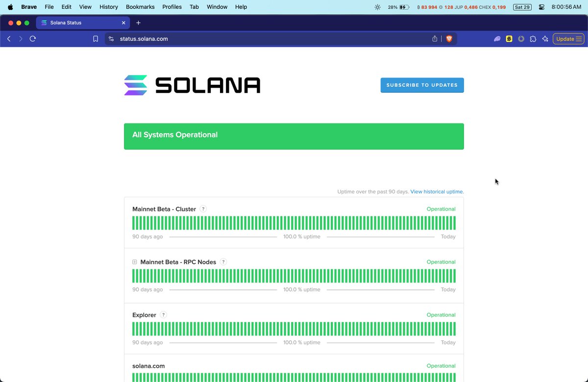Open the File menu
This screenshot has width=588, height=382.
click(x=49, y=7)
